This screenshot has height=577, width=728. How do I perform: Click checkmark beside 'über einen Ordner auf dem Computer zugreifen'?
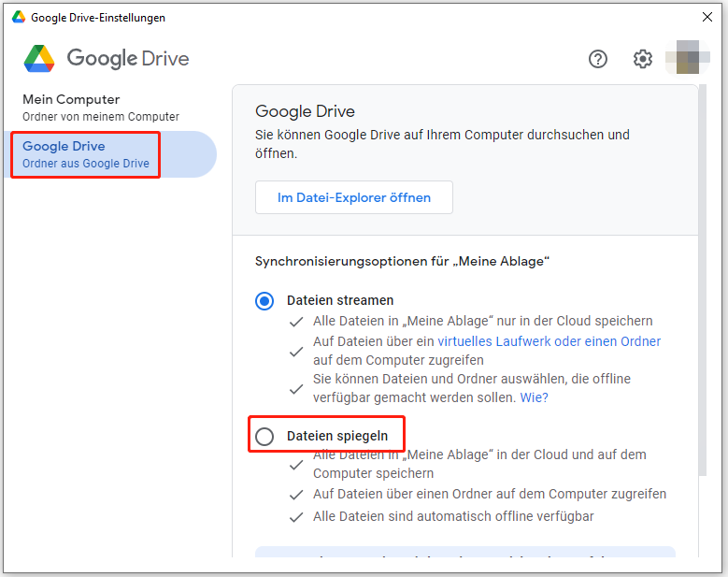(296, 495)
